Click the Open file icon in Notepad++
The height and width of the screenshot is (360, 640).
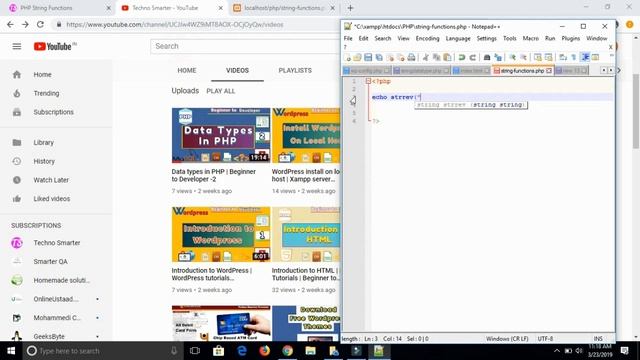click(358, 57)
